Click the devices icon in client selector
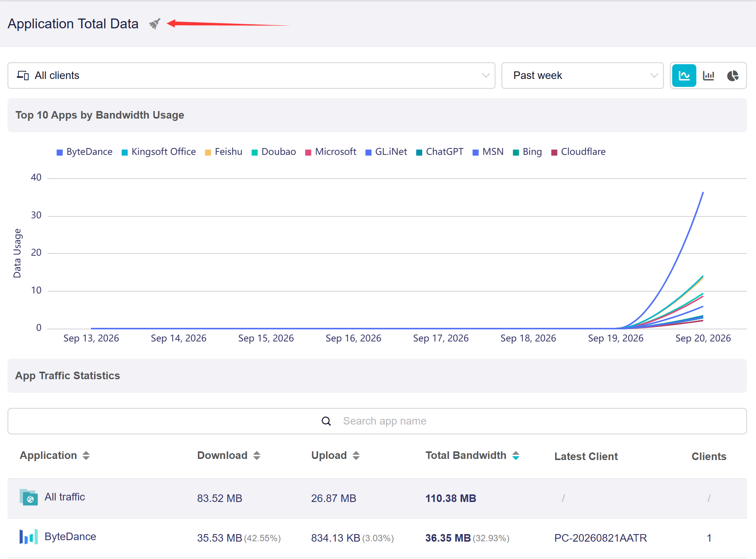 [x=23, y=76]
